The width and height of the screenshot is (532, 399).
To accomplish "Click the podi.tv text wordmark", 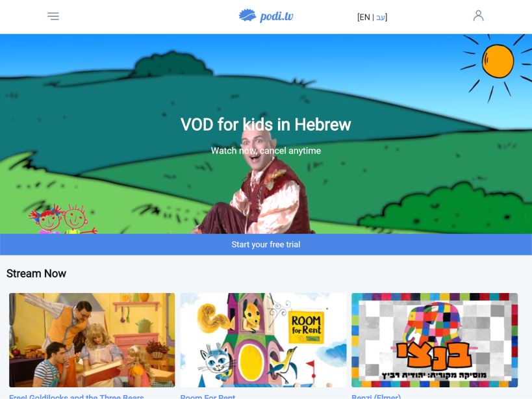I will coord(277,16).
